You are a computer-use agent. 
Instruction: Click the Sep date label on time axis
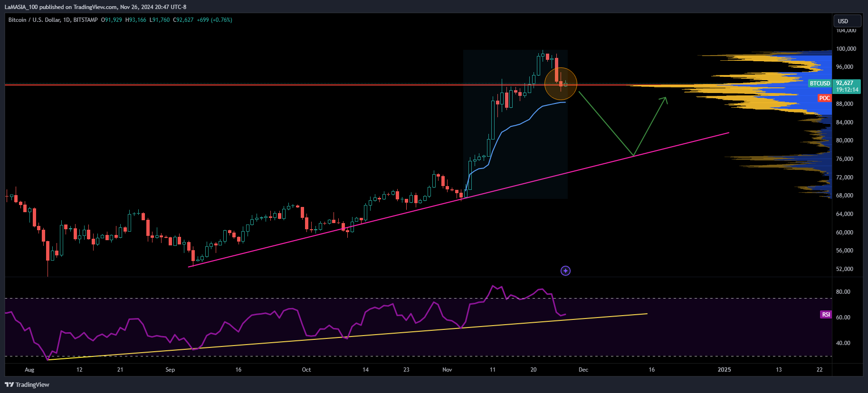(170, 370)
